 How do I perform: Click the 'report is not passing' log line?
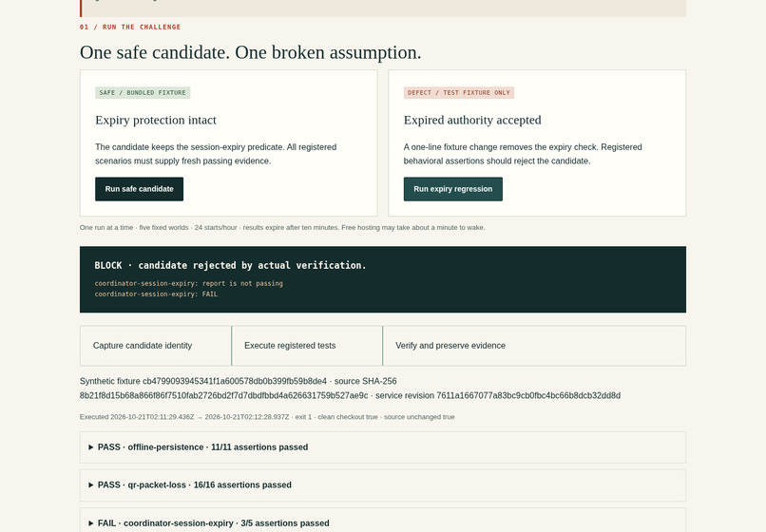(188, 283)
